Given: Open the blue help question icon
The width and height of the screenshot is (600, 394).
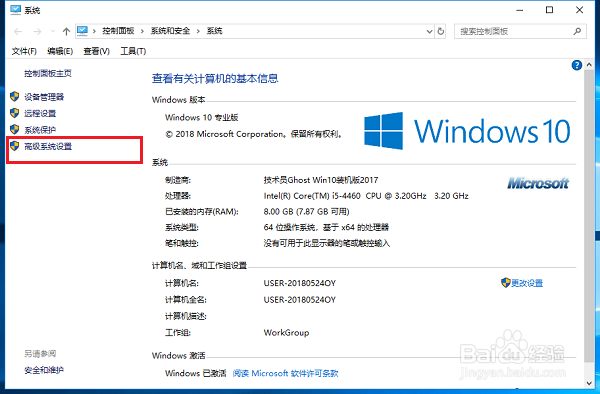Looking at the screenshot, I should (x=577, y=65).
